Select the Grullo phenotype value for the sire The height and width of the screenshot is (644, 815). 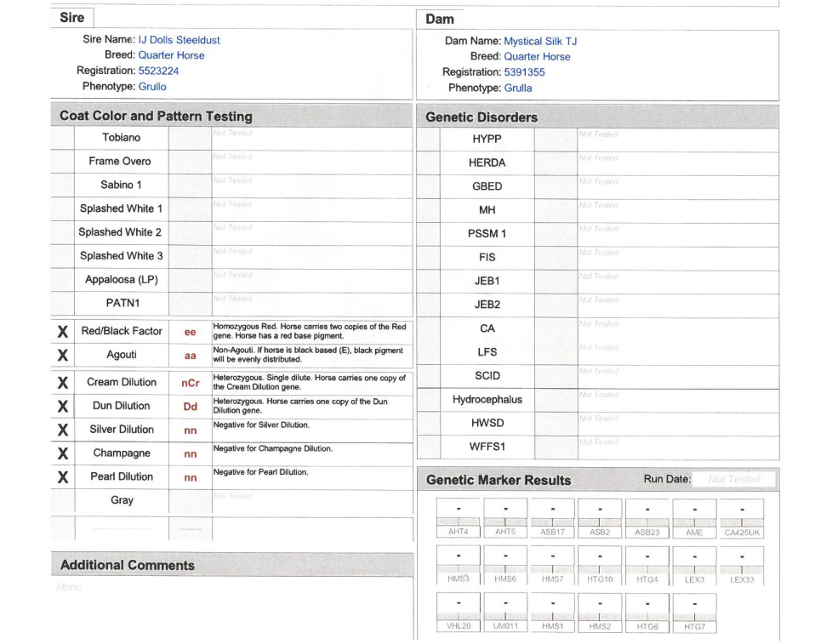(152, 87)
